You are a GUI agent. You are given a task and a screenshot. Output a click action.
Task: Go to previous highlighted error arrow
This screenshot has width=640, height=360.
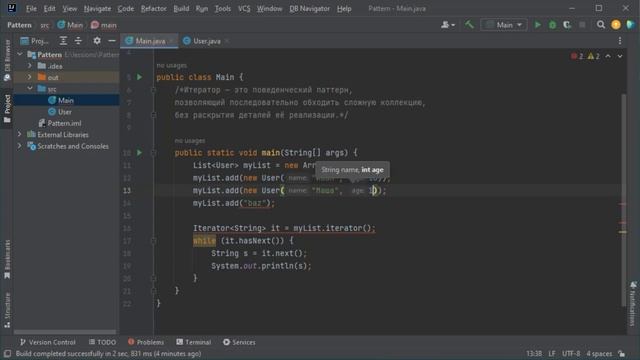(x=608, y=56)
